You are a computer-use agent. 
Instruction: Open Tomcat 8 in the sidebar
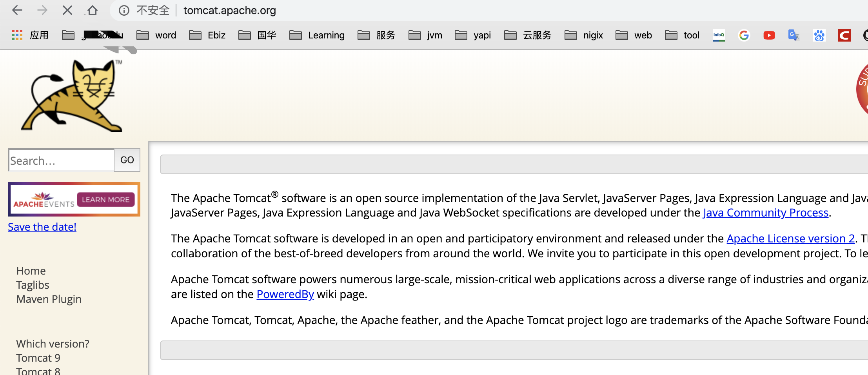click(x=38, y=371)
